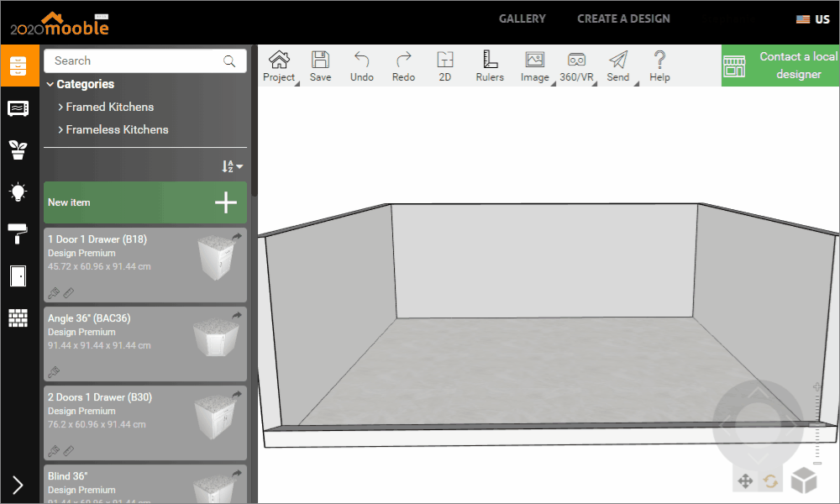Image resolution: width=840 pixels, height=504 pixels.
Task: Add a New item with the plus
Action: [225, 202]
